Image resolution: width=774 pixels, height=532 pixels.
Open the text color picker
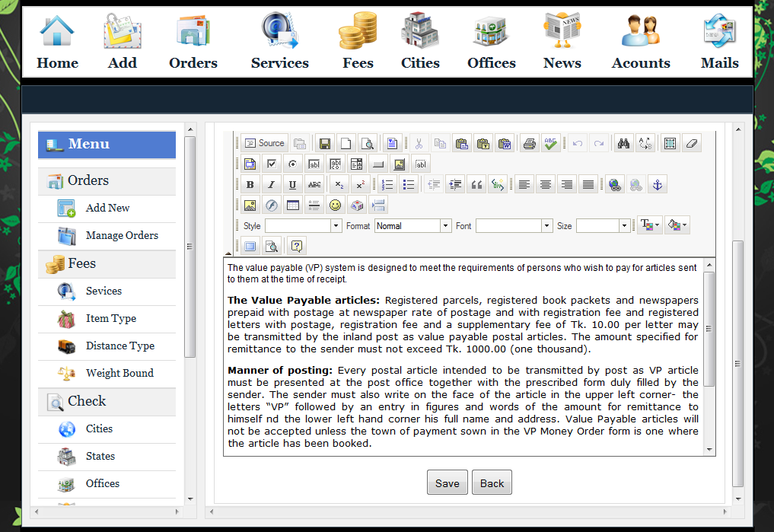coord(649,225)
